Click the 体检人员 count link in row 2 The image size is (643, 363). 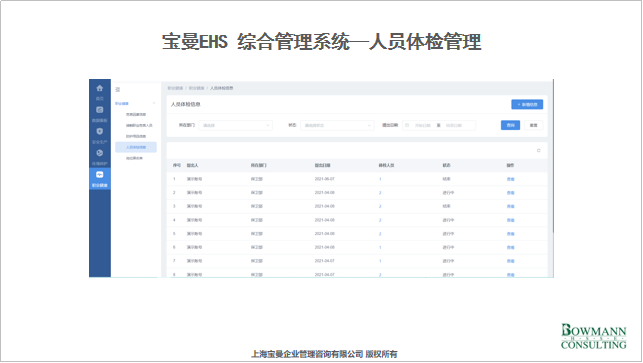click(x=380, y=193)
